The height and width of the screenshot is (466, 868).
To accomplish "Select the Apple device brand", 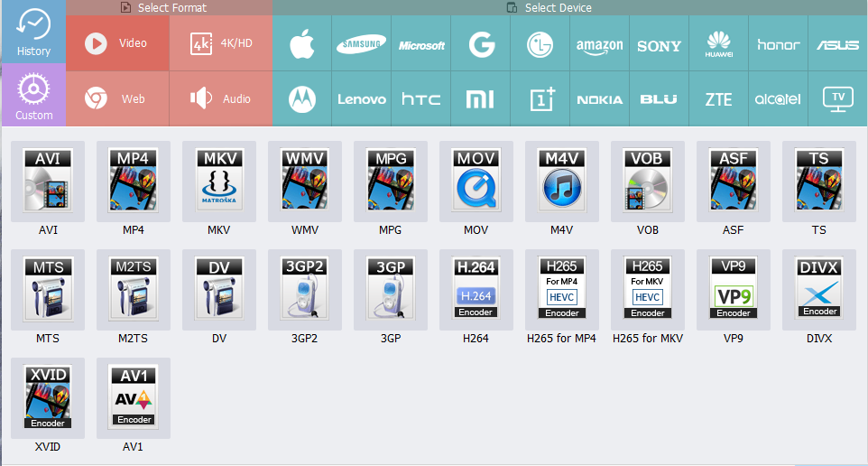I will 302,43.
